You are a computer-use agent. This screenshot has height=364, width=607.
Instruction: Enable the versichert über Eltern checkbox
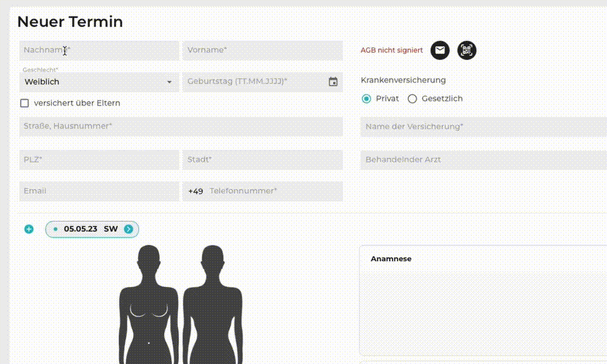click(x=24, y=103)
